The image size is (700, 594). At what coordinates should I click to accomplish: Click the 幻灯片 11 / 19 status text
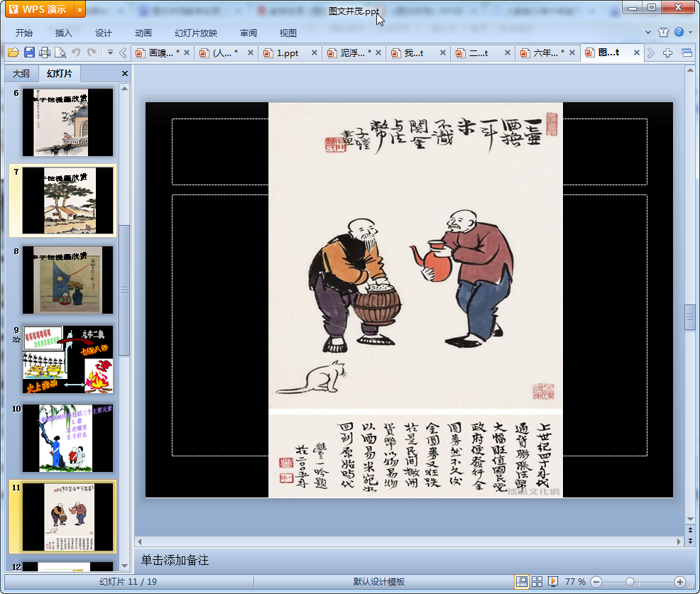pyautogui.click(x=128, y=581)
